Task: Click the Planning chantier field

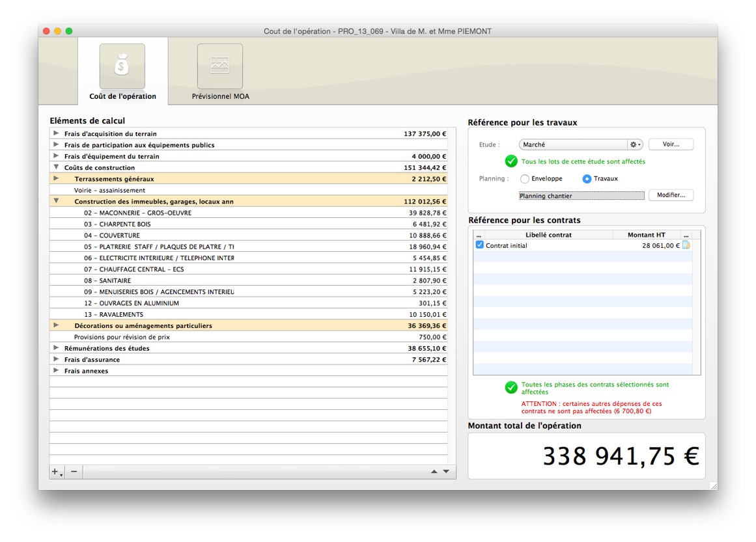Action: pos(581,196)
